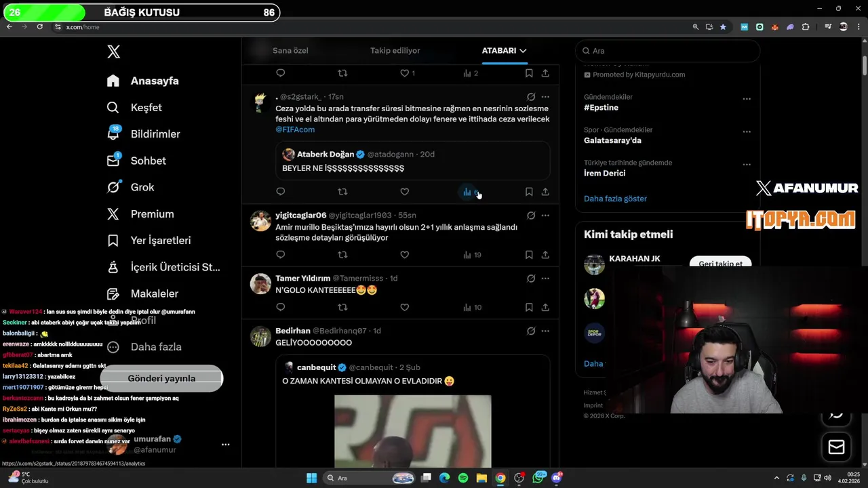
Task: Click the Gönderi yayınla post button
Action: pyautogui.click(x=161, y=378)
